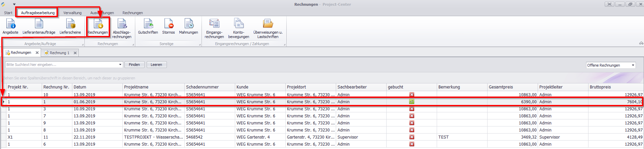The image size is (644, 149).
Task: Toggle the green gebucht checkbox of invoice 1
Action: click(412, 102)
